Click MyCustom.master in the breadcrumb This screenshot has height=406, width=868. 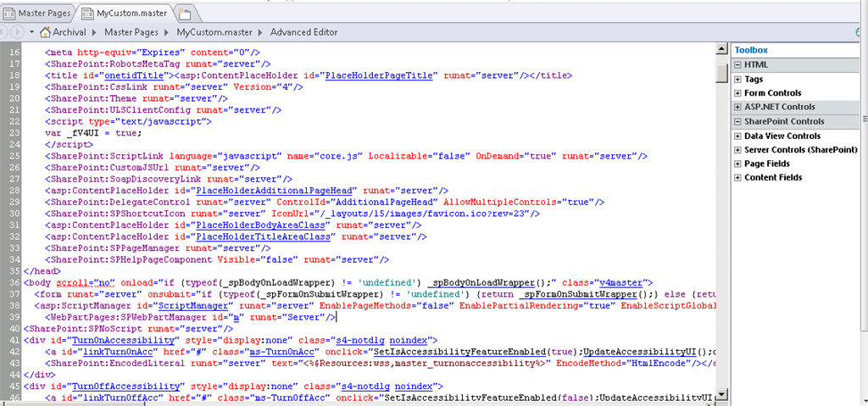pos(214,32)
